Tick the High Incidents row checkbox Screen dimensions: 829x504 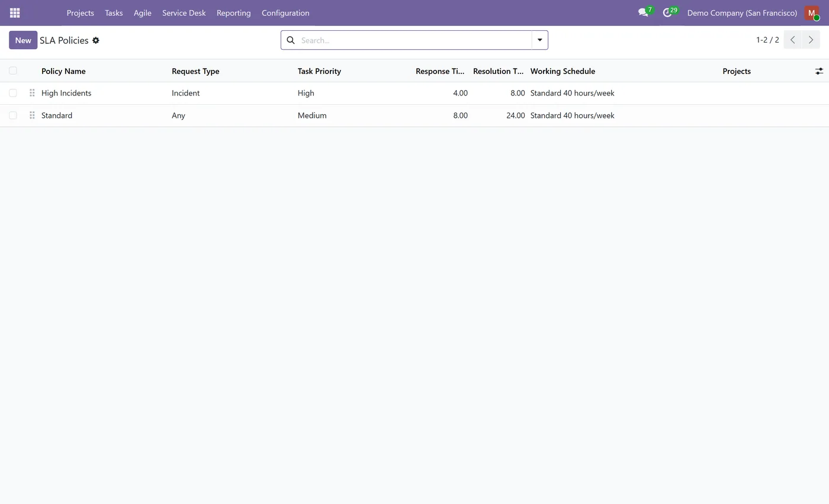pos(13,93)
